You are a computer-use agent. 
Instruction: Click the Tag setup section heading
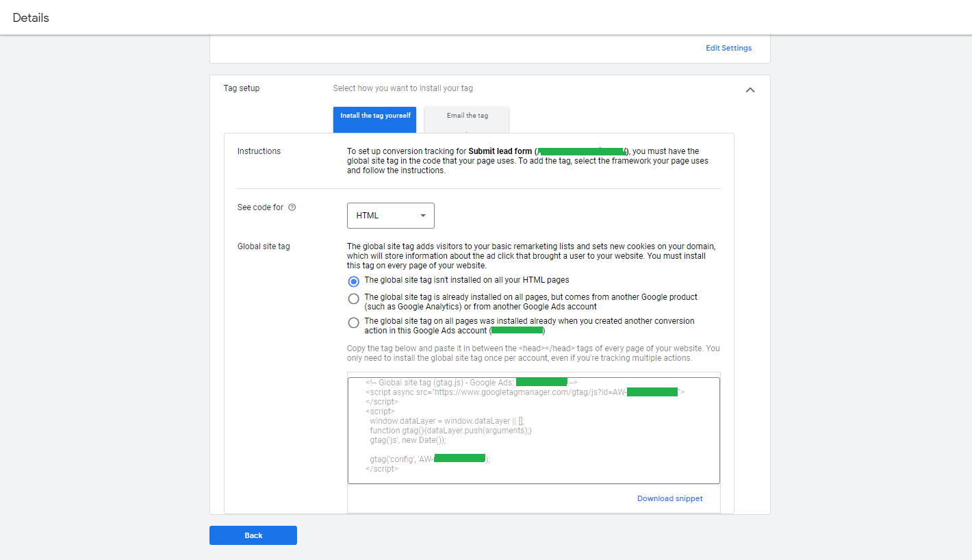click(242, 88)
